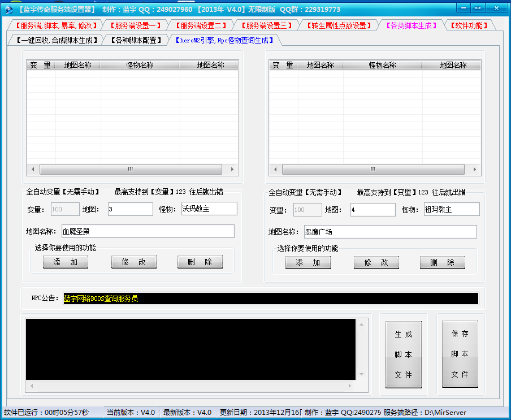Click the right panel's 删除 button

coord(443,263)
